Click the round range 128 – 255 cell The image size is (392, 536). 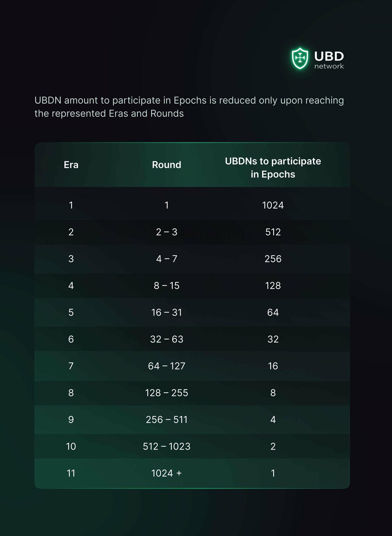pos(167,393)
